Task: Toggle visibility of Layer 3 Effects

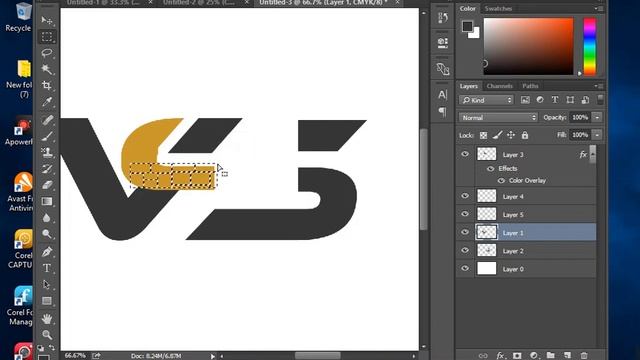Action: 490,169
